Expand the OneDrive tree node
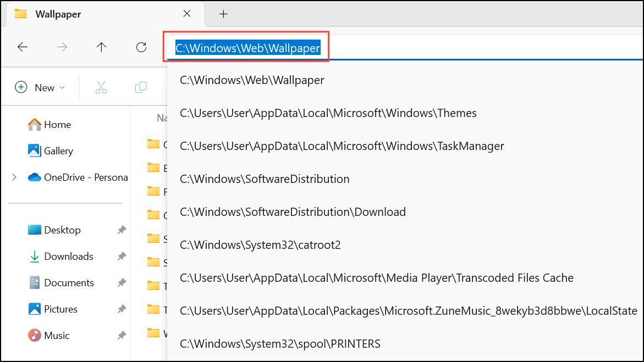The image size is (644, 362). [x=14, y=177]
